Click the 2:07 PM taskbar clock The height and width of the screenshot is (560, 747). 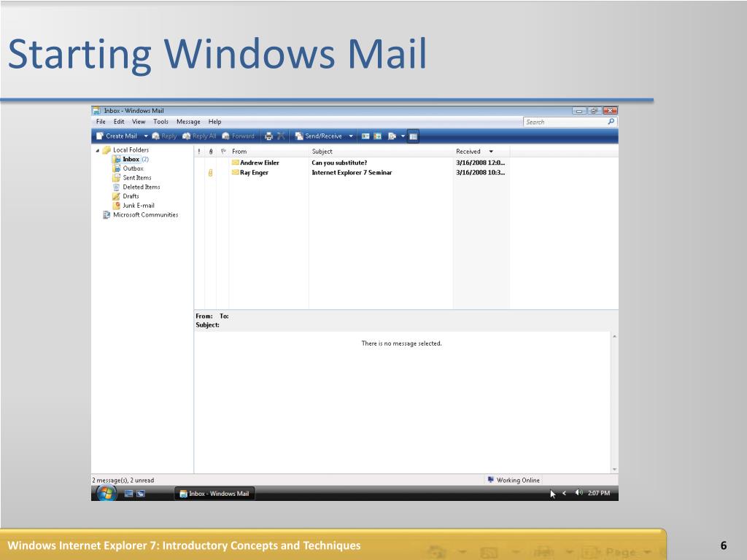(599, 494)
